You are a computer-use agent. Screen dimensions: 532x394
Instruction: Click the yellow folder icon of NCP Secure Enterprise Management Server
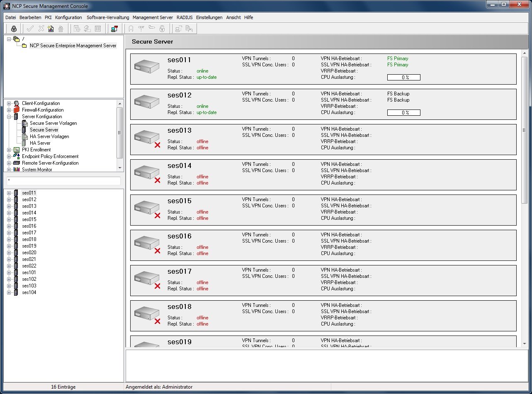tap(24, 46)
